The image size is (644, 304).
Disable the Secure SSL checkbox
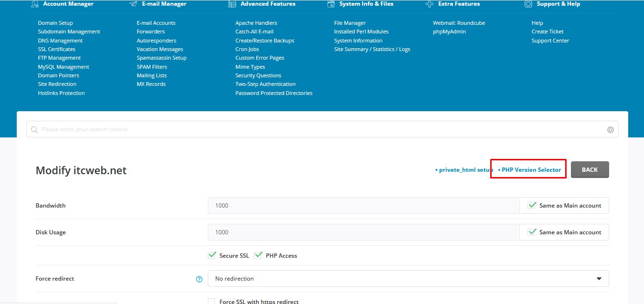pos(212,255)
